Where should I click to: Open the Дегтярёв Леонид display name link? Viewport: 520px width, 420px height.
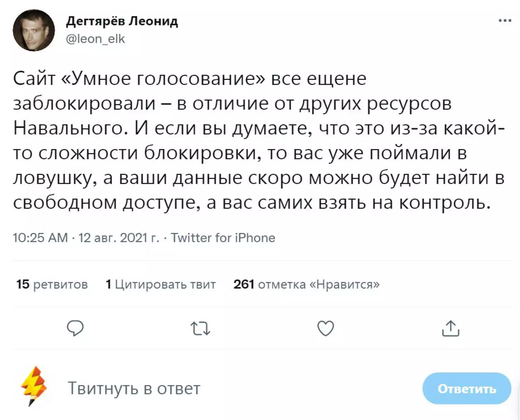coord(122,21)
